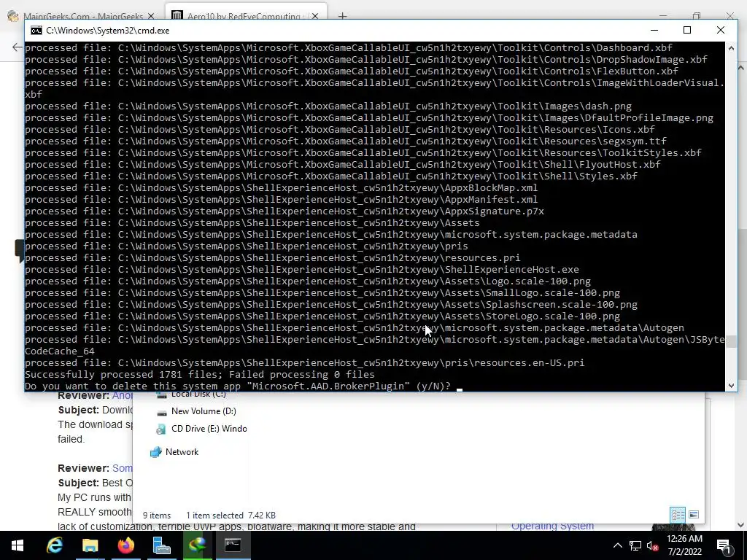
Task: Click the Network icon in Explorer
Action: point(156,452)
